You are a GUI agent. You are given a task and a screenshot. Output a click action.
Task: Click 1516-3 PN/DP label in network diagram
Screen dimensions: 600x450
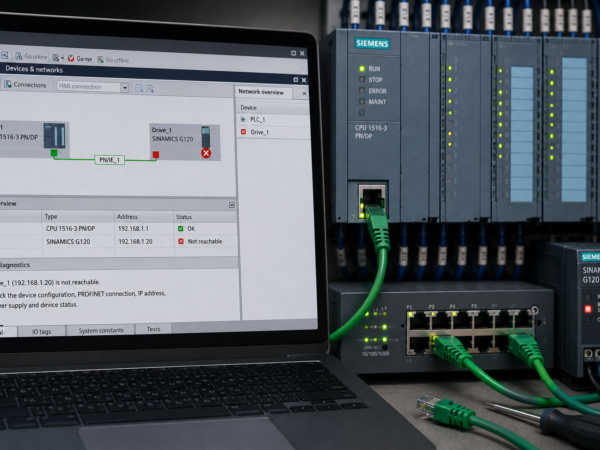pyautogui.click(x=19, y=137)
